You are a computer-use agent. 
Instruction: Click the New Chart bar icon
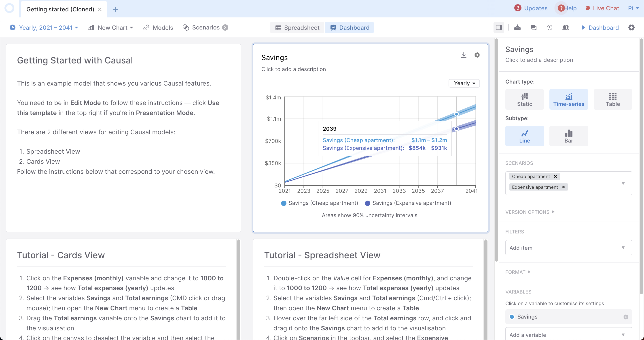tap(91, 27)
